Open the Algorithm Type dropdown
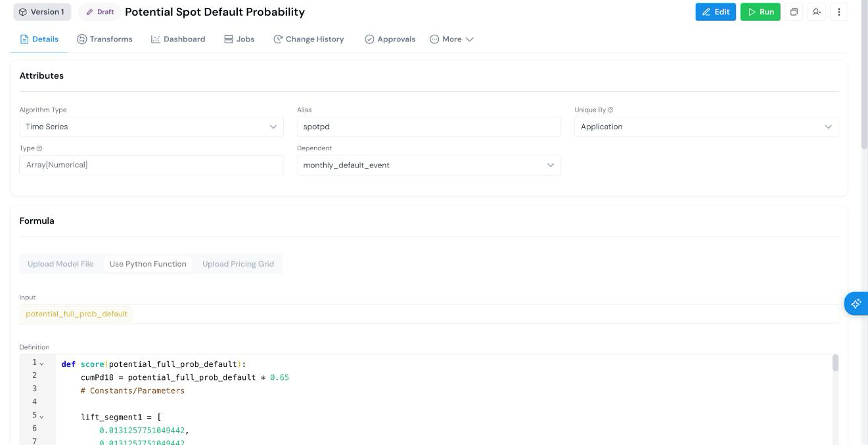The height and width of the screenshot is (445, 868). coord(151,127)
